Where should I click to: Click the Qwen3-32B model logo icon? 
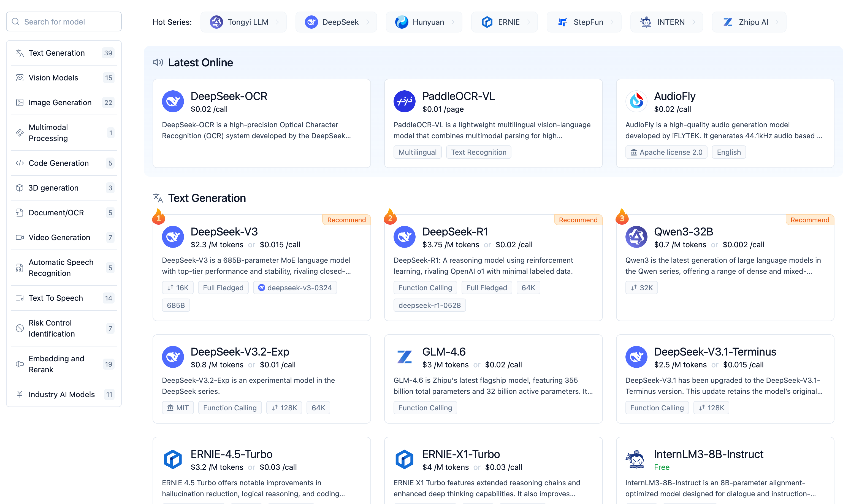coord(636,237)
